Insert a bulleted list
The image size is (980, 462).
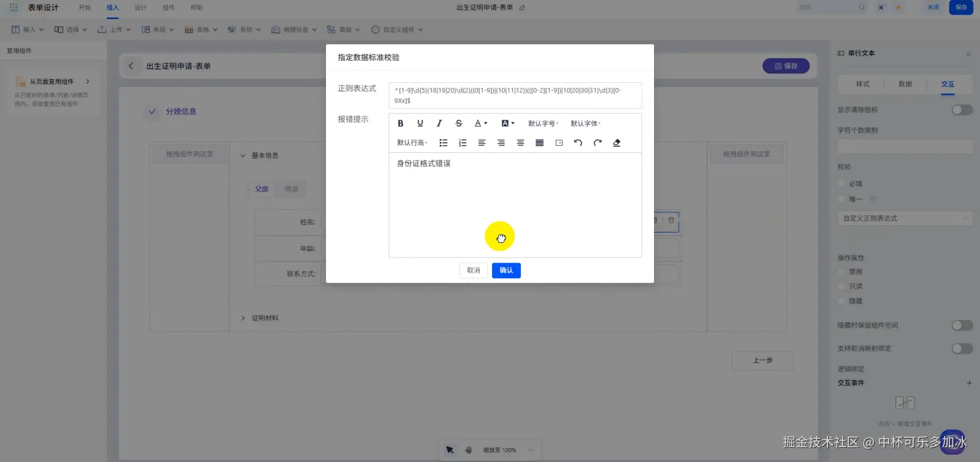pyautogui.click(x=443, y=143)
